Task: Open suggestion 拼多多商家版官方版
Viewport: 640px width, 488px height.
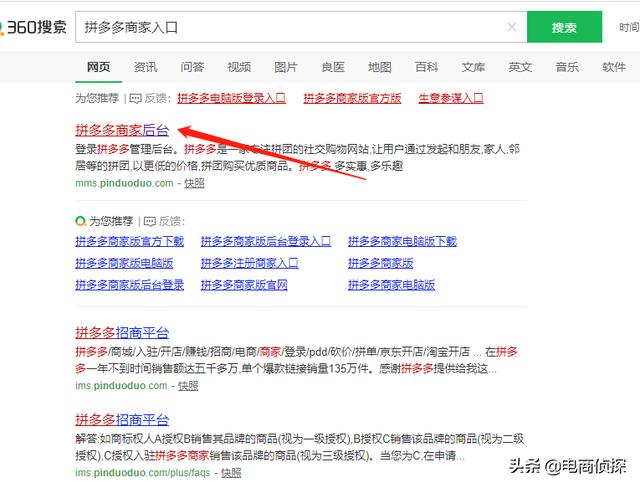Action: tap(352, 98)
